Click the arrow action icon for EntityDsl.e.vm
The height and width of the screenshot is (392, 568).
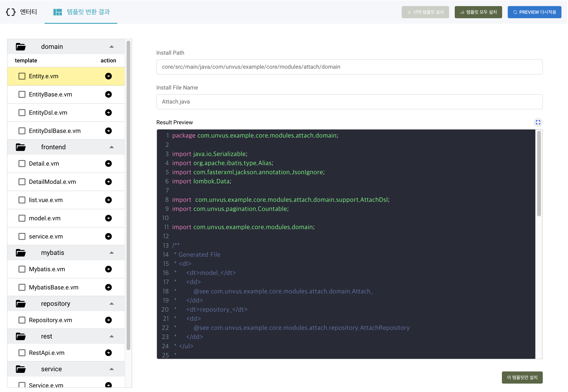point(108,113)
